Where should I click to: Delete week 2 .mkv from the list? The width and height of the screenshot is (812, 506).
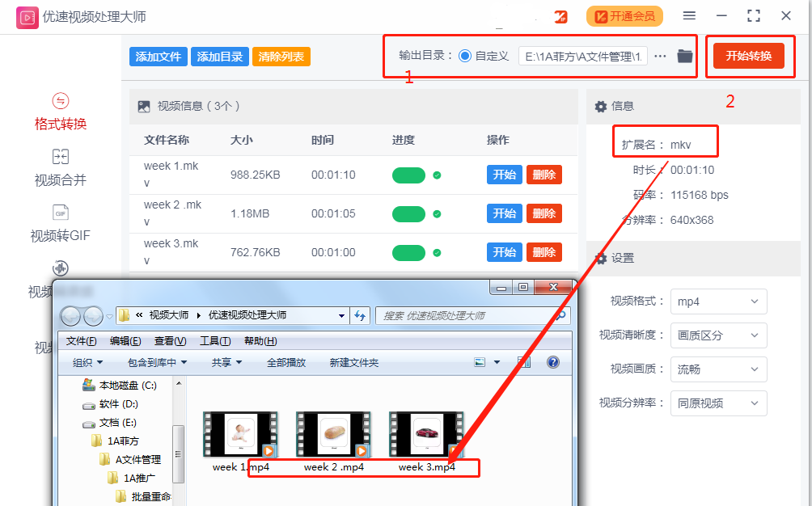coord(543,213)
